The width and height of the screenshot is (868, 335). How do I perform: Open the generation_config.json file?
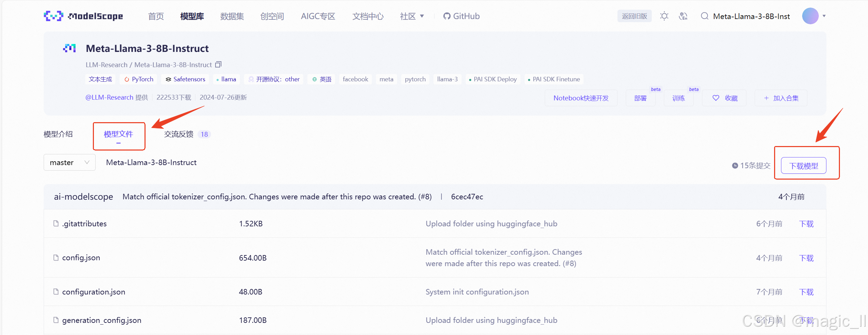click(x=102, y=320)
